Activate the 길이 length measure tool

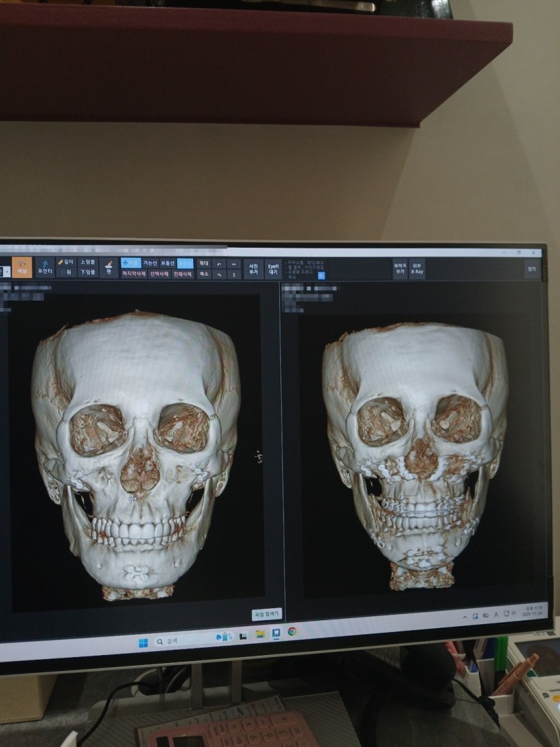(66, 262)
